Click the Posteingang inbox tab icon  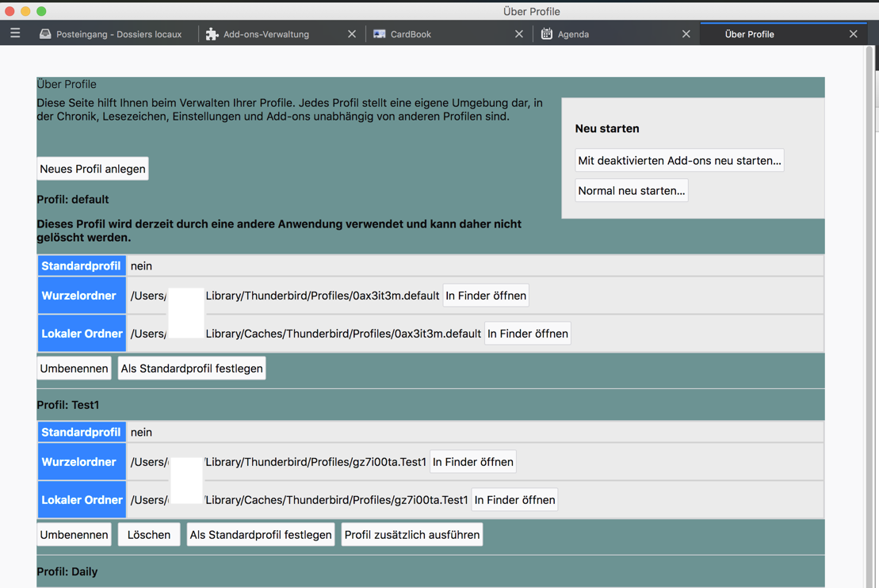pos(45,34)
